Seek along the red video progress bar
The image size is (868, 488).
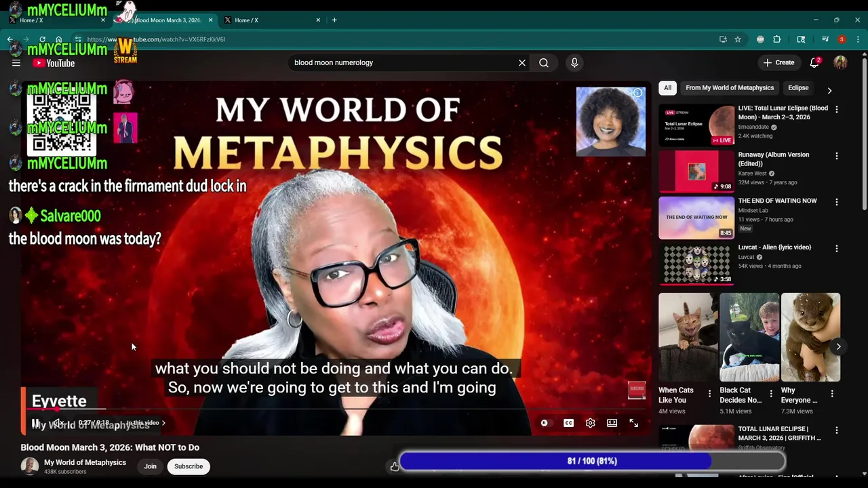pyautogui.click(x=336, y=409)
